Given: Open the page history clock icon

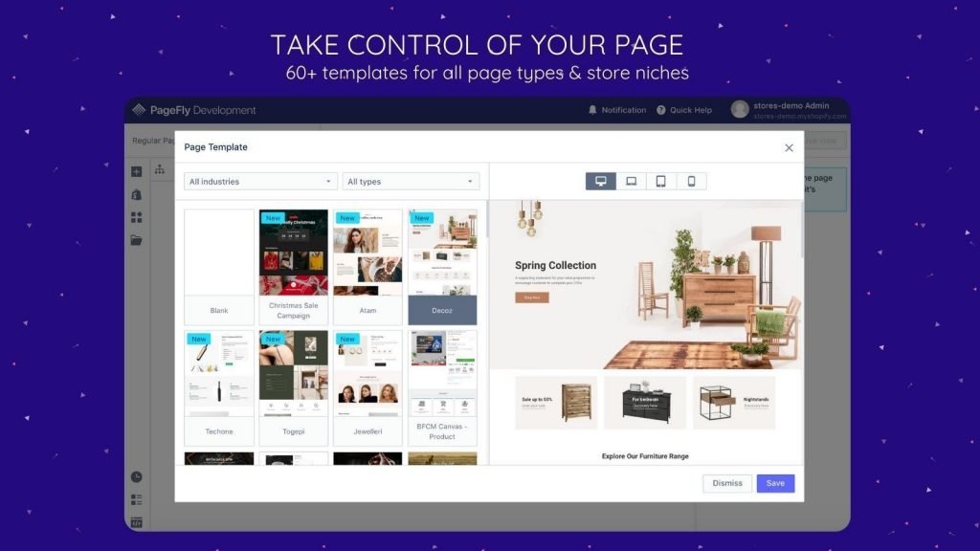Looking at the screenshot, I should coord(136,477).
